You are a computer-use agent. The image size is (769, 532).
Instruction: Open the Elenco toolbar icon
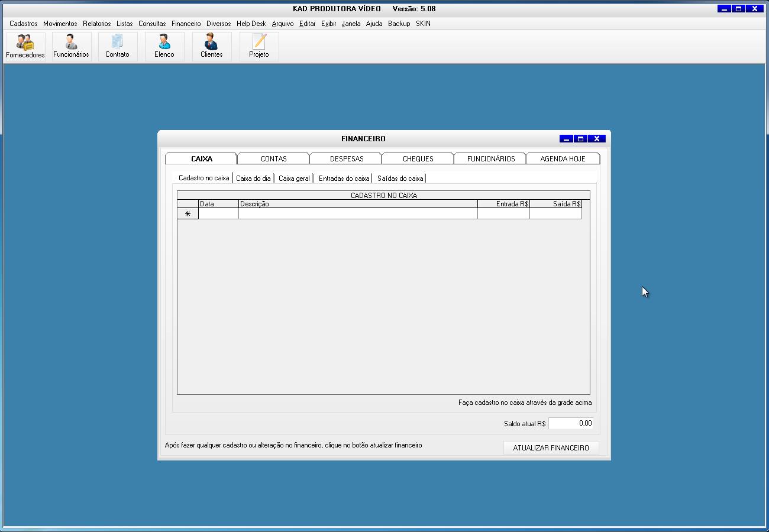(x=164, y=47)
